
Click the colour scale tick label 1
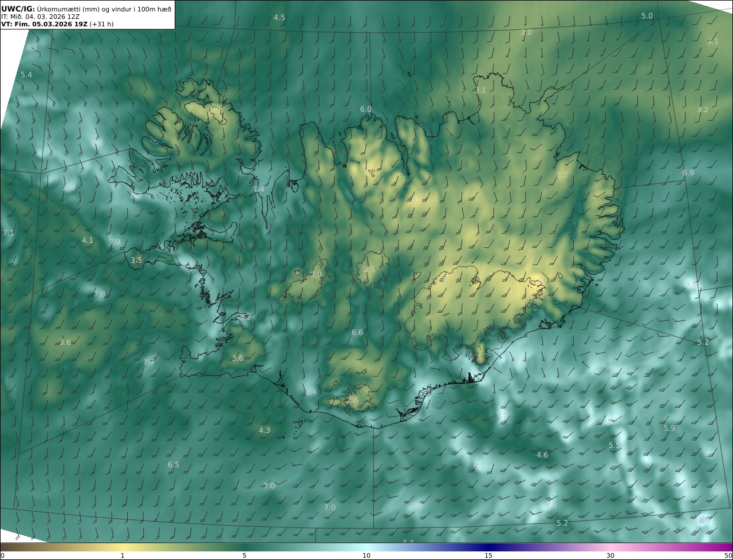pos(123,555)
